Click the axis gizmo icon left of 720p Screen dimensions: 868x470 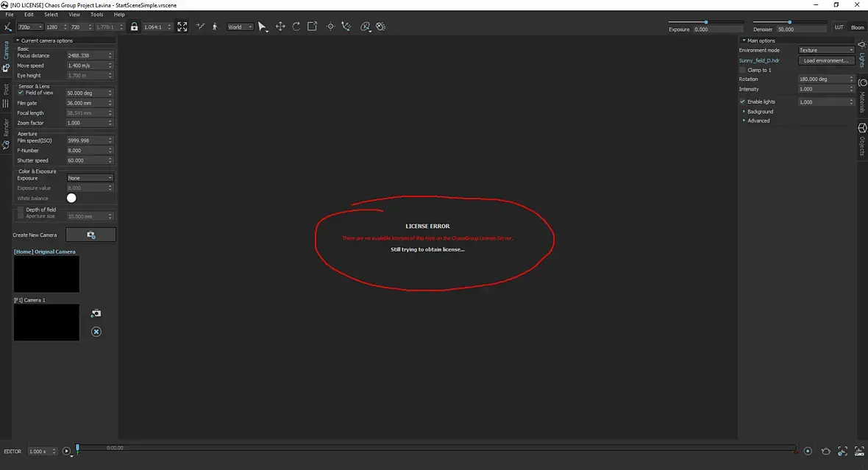8,26
